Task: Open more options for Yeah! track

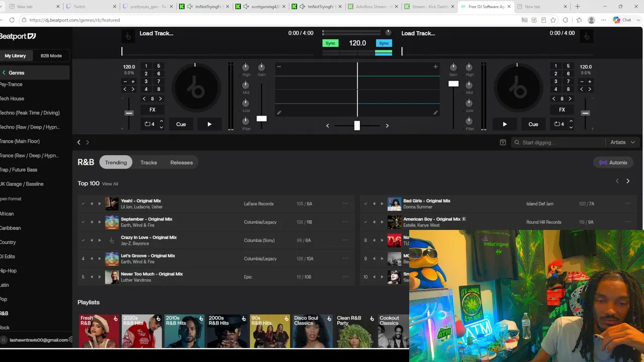Action: click(x=345, y=204)
